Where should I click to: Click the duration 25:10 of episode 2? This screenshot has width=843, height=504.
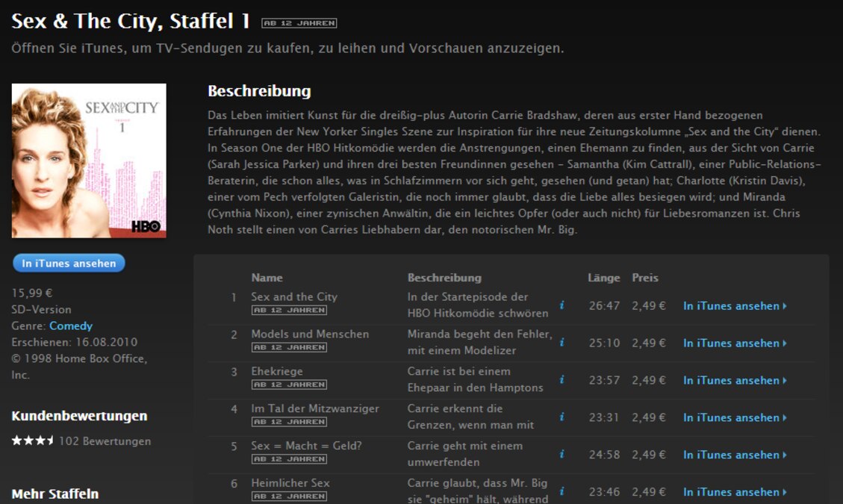(x=604, y=343)
